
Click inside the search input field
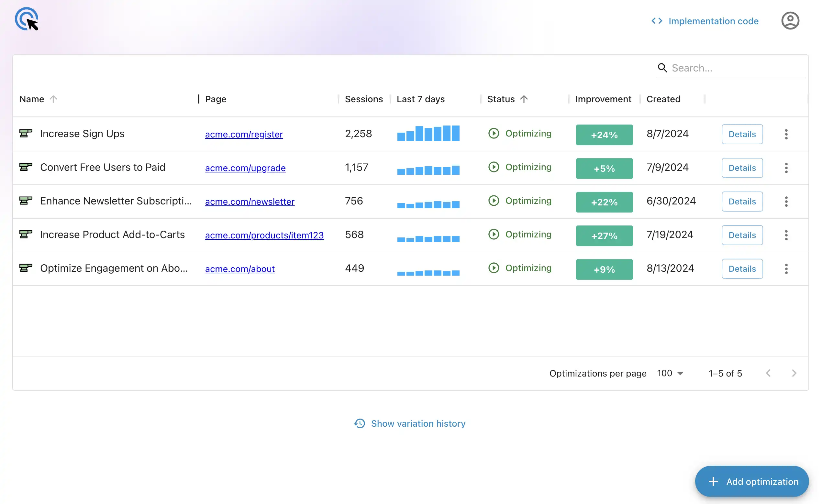[x=717, y=68]
